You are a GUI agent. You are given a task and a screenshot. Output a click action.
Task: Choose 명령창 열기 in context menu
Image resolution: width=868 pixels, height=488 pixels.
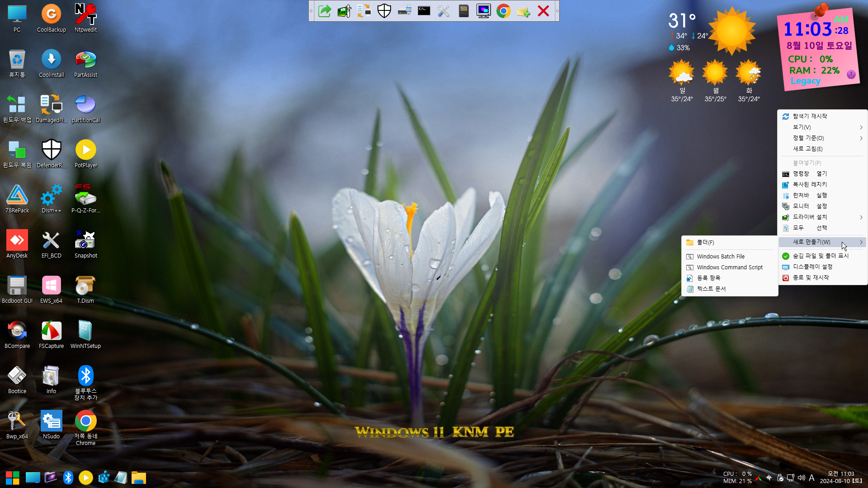[x=822, y=174]
